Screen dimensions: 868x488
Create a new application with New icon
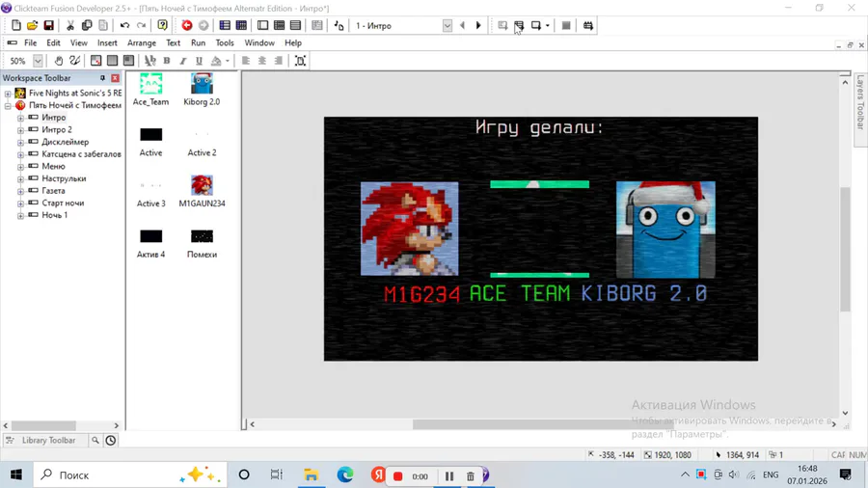(x=16, y=25)
